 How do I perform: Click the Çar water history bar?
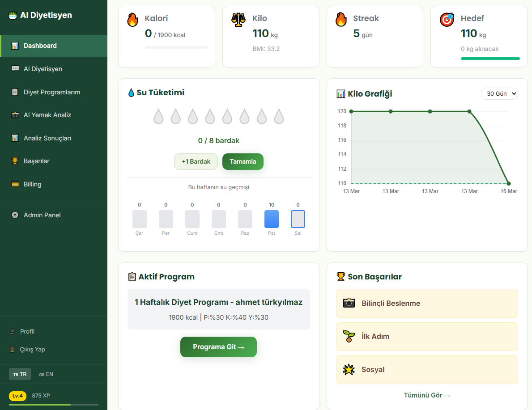tap(140, 219)
